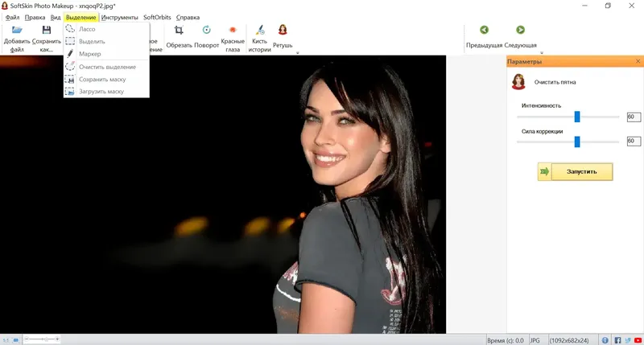This screenshot has width=644, height=345.
Task: Open the Справка menu
Action: 188,17
